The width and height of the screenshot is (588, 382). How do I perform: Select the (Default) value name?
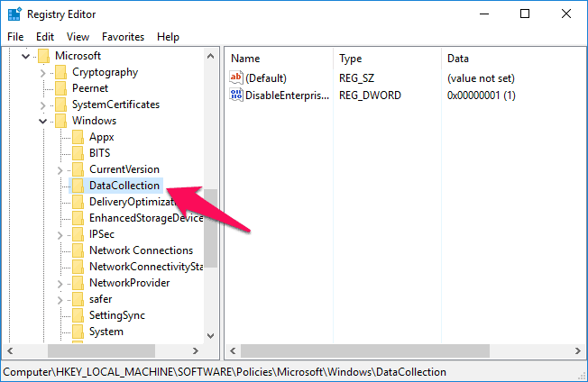tap(266, 77)
